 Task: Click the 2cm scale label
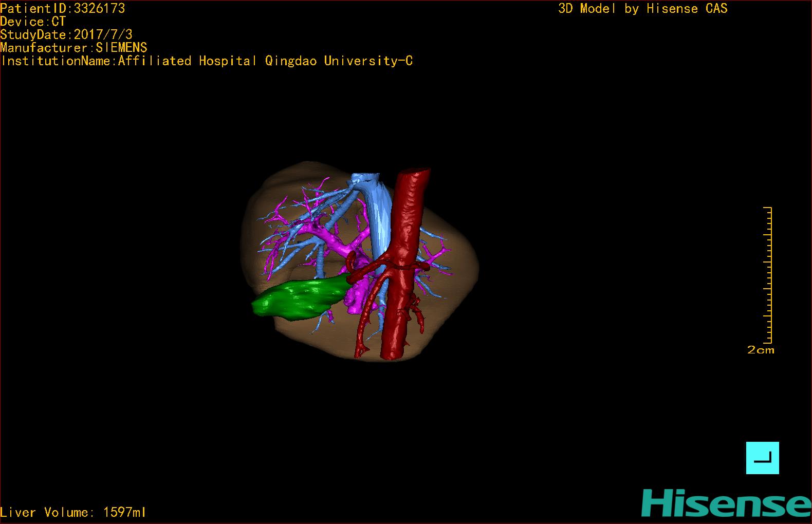(761, 350)
